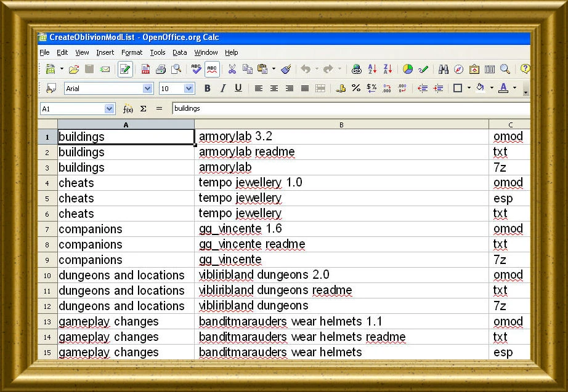The height and width of the screenshot is (392, 568).
Task: Open the Font Name dropdown showing Arial
Action: pos(147,89)
